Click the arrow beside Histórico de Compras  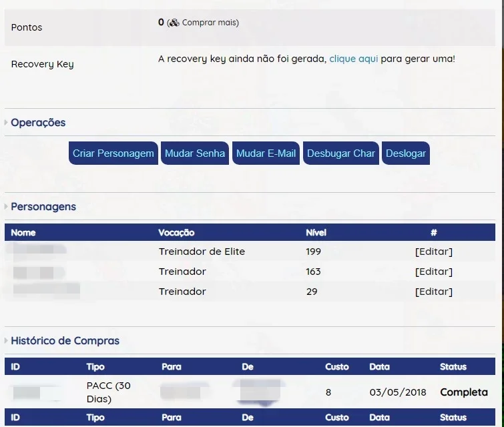(x=6, y=340)
